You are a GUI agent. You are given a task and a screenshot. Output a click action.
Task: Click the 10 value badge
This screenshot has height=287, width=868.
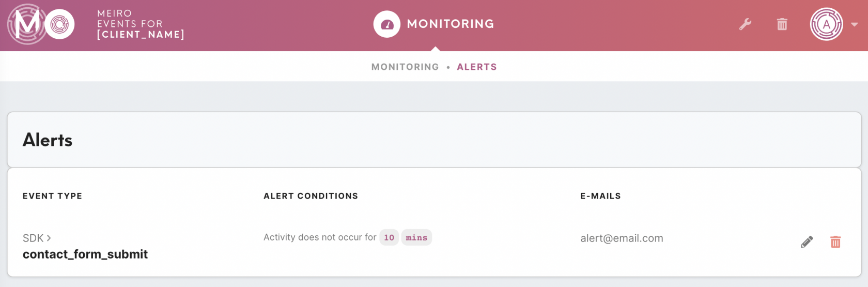[389, 237]
